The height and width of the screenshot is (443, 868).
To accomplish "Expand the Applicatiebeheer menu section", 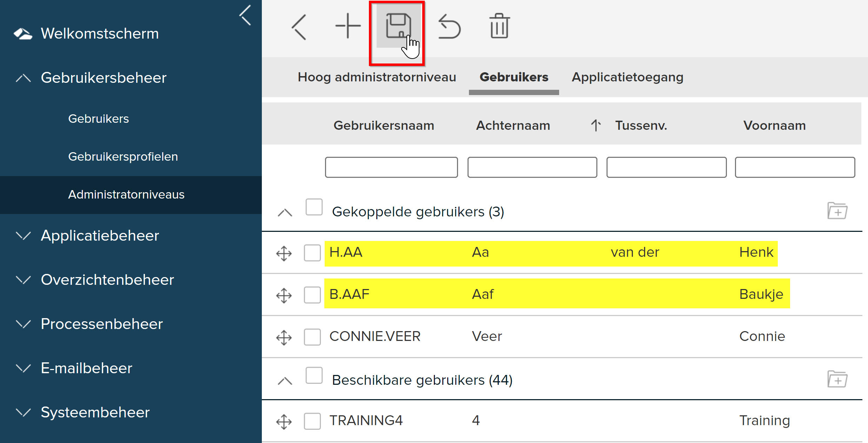I will 23,236.
